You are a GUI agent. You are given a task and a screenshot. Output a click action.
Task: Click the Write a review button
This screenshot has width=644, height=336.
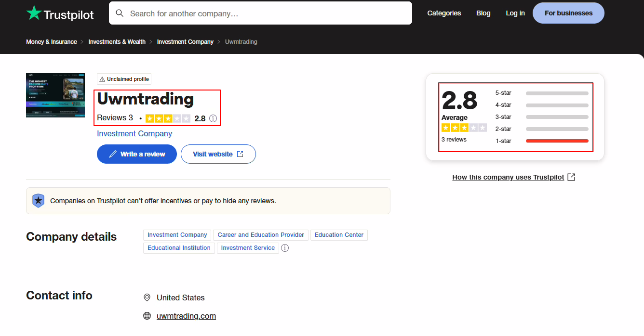pos(137,154)
